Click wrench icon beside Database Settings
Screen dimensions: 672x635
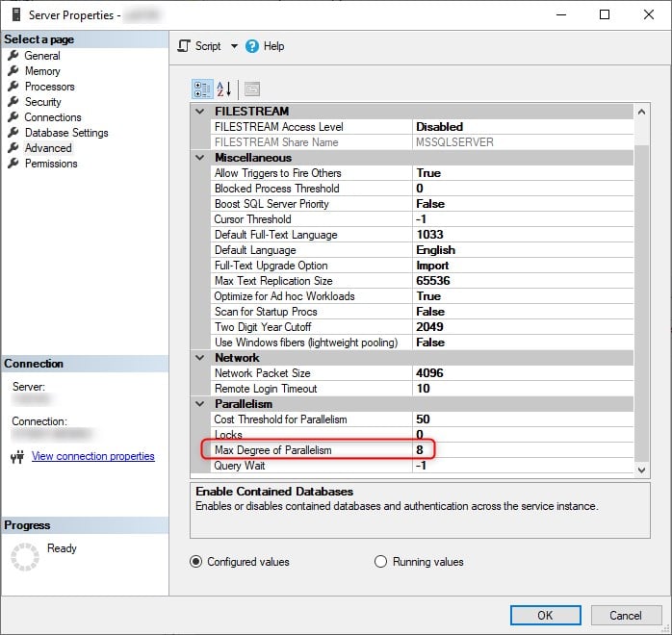point(13,133)
